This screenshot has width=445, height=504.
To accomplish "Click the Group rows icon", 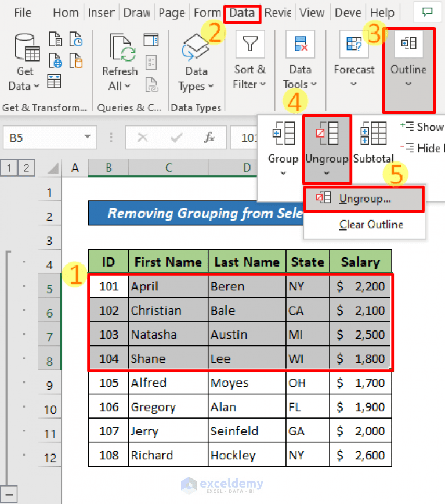I will click(284, 133).
